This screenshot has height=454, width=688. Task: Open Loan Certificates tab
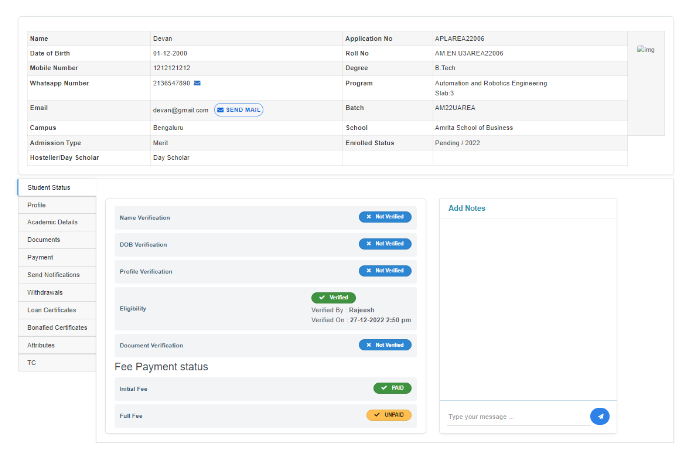52,310
